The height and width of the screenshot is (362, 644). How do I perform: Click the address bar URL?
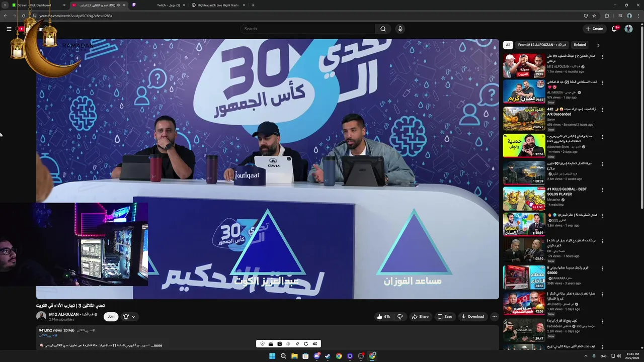pos(75,16)
